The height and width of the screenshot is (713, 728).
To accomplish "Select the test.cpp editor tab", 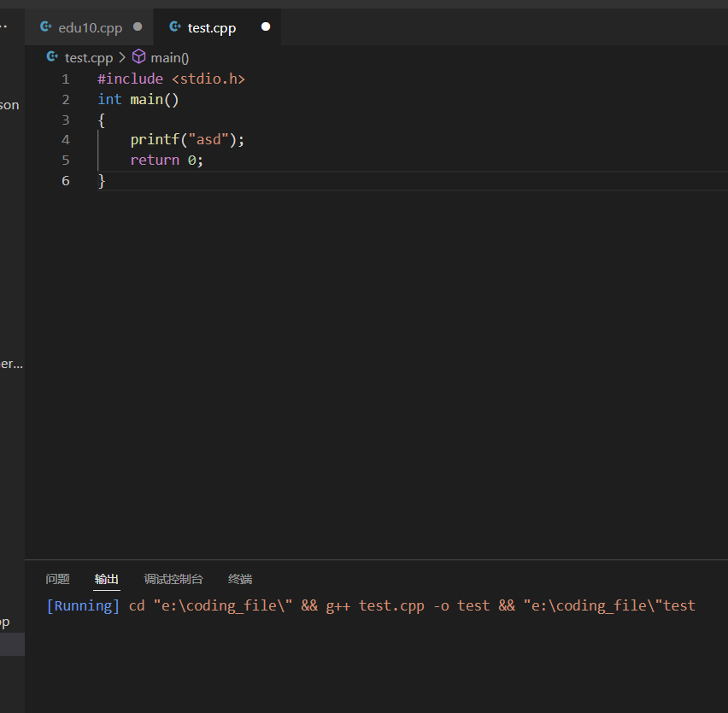I will 211,26.
